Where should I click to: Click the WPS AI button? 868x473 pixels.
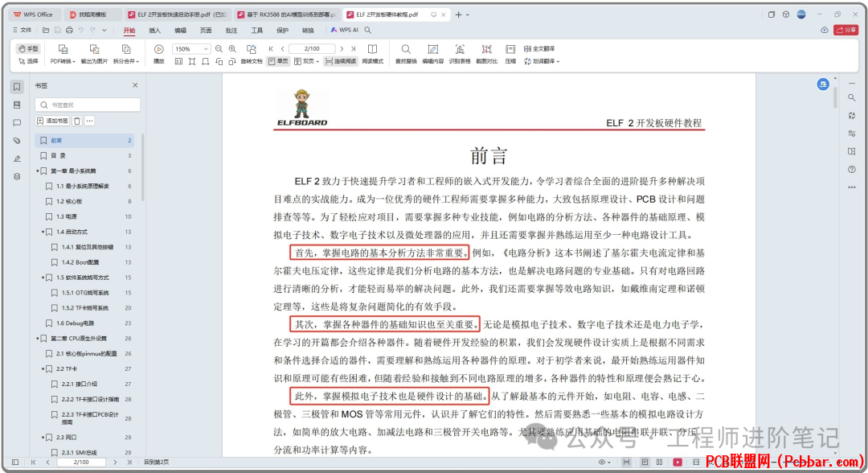pyautogui.click(x=344, y=30)
